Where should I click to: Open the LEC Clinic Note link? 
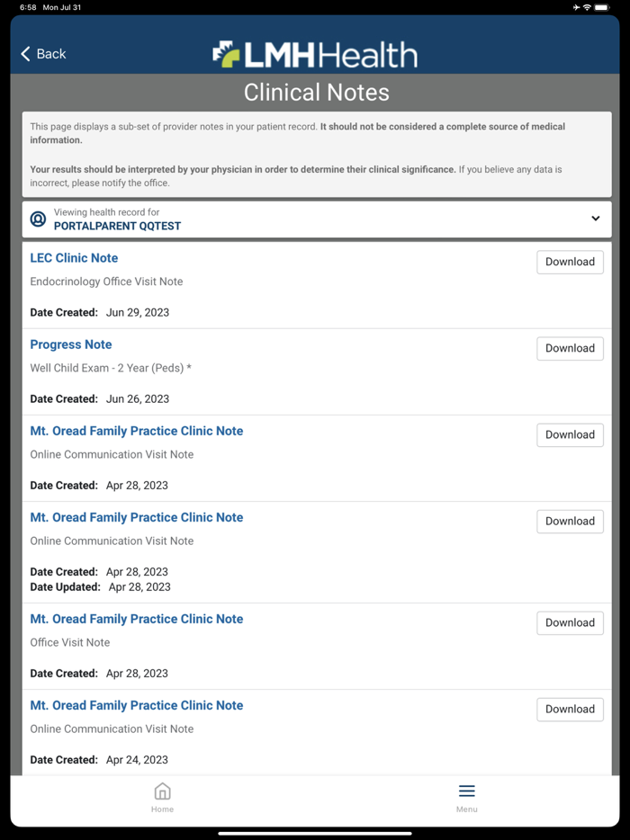click(74, 258)
